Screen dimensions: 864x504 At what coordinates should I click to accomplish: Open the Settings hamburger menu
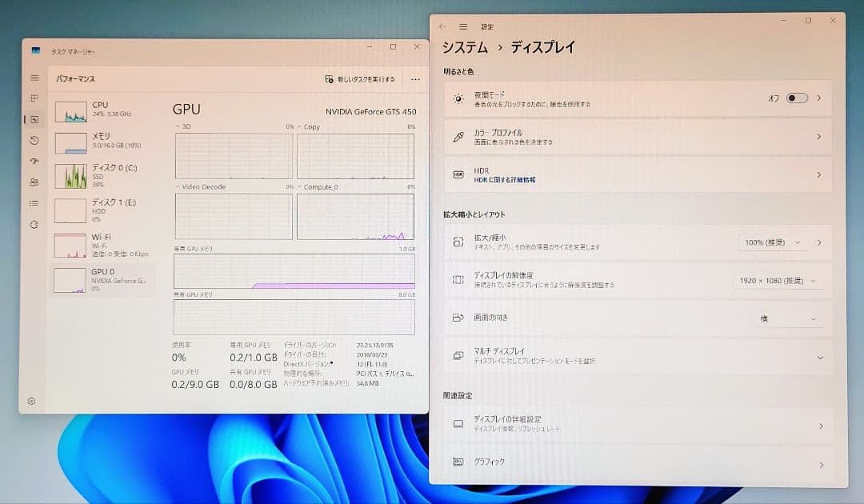coord(462,26)
